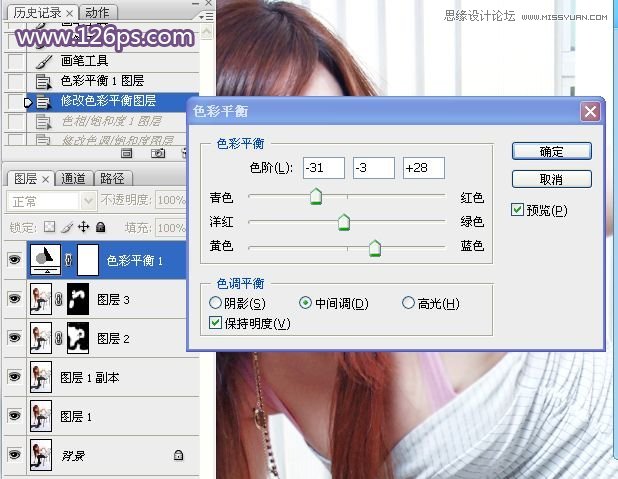The height and width of the screenshot is (479, 618).
Task: Select the 色相/饱和度 1 图层 history state
Action: (x=106, y=122)
